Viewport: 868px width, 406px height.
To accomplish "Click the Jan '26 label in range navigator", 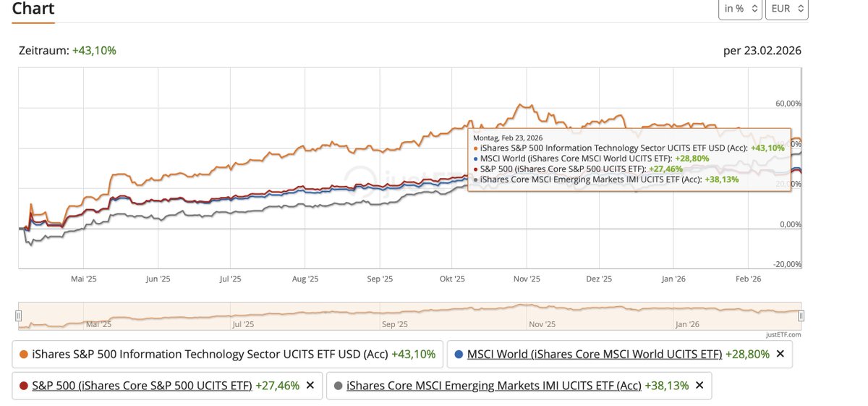I will click(686, 325).
